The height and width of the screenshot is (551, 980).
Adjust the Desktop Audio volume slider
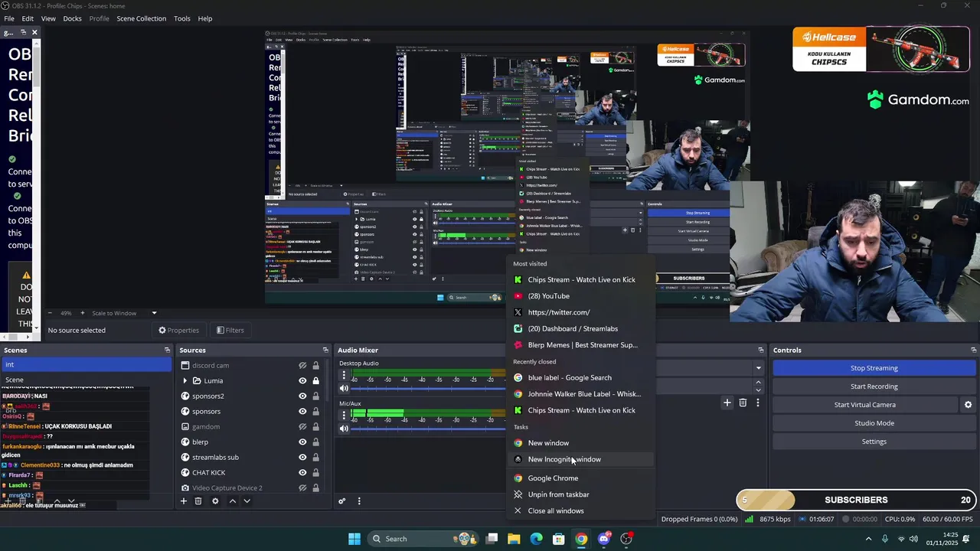point(429,389)
